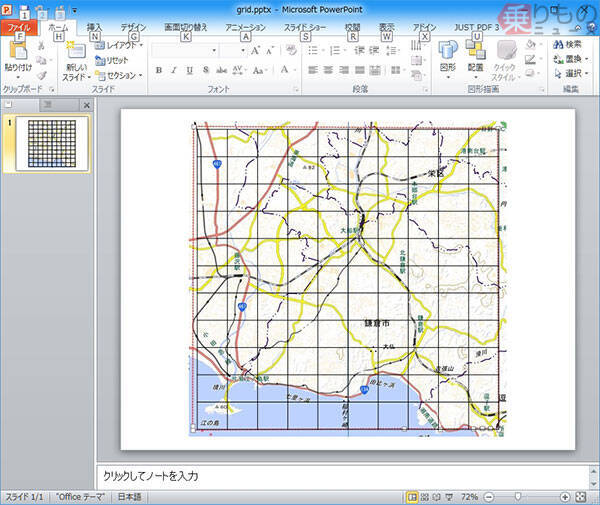The image size is (600, 505).
Task: Click the リセット (Reset) slide icon
Action: (116, 60)
